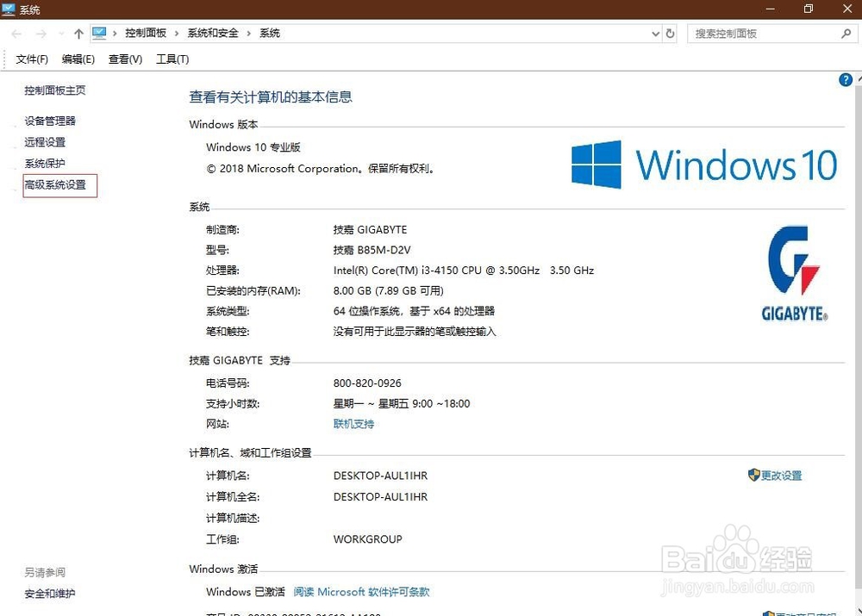
Task: Click the Back navigation arrow
Action: click(x=16, y=34)
